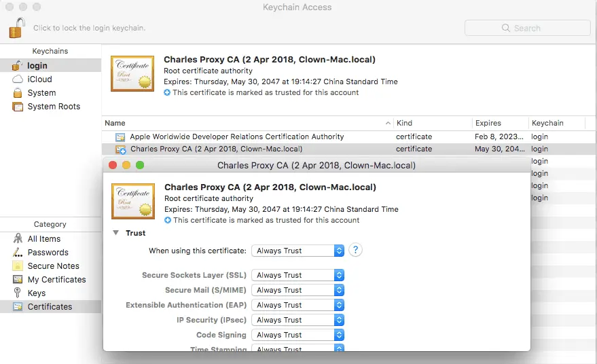This screenshot has width=597, height=364.
Task: Sort by the Expires column header
Action: click(500, 123)
